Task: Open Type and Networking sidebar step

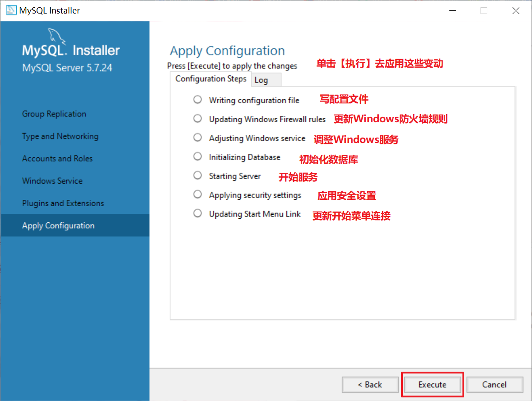Action: [61, 136]
